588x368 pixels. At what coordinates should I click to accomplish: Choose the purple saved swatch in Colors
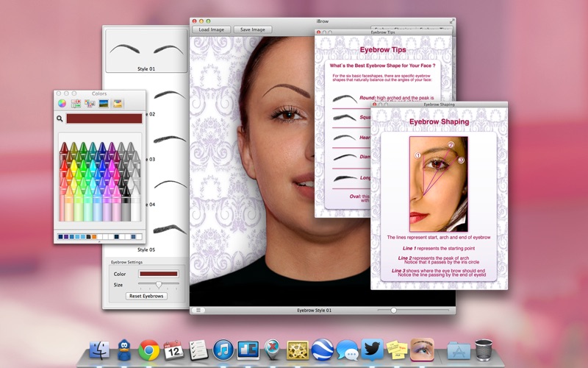[66, 236]
